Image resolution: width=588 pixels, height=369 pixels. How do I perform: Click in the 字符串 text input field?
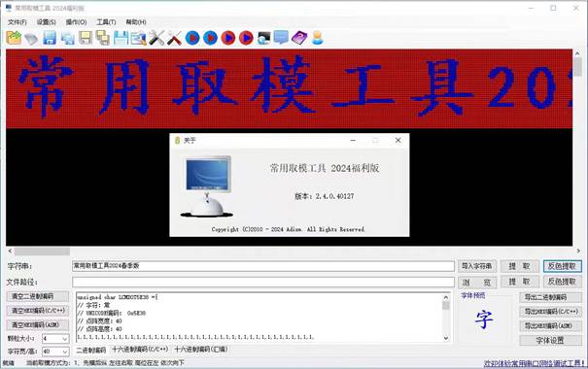(262, 266)
